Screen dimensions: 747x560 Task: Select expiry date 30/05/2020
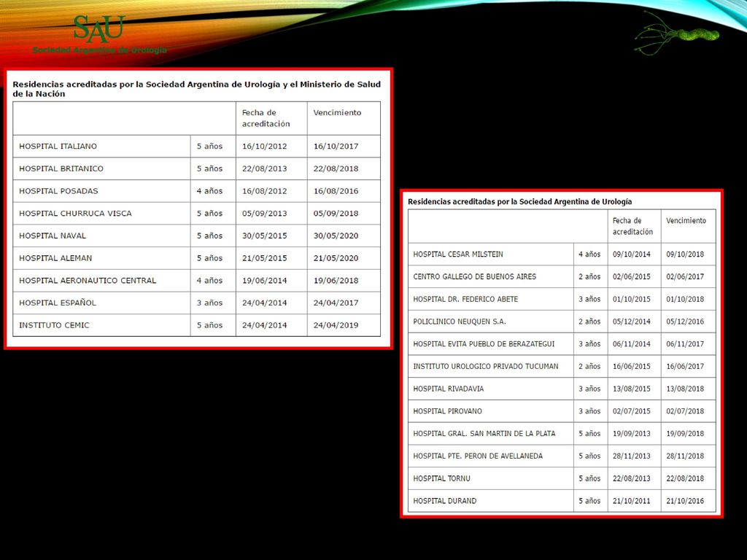(336, 236)
